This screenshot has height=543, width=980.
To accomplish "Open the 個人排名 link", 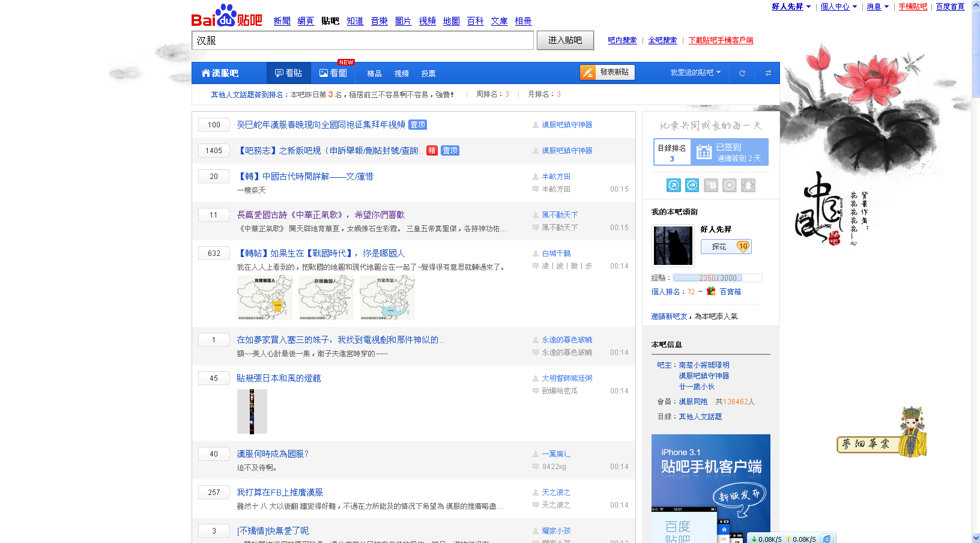I will coord(665,292).
